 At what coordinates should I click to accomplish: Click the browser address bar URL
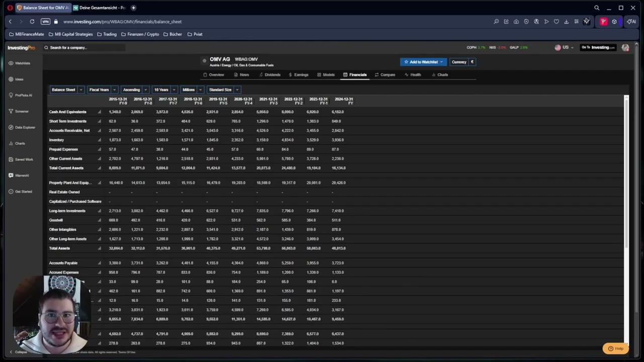coord(122,22)
